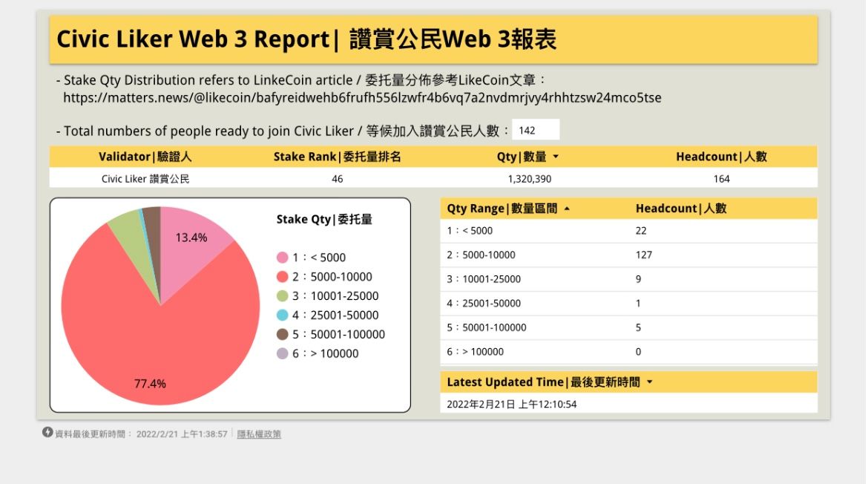Image resolution: width=868 pixels, height=484 pixels.
Task: Click the '2022年2月21日 上午12:10:54' timestamp
Action: pyautogui.click(x=511, y=405)
